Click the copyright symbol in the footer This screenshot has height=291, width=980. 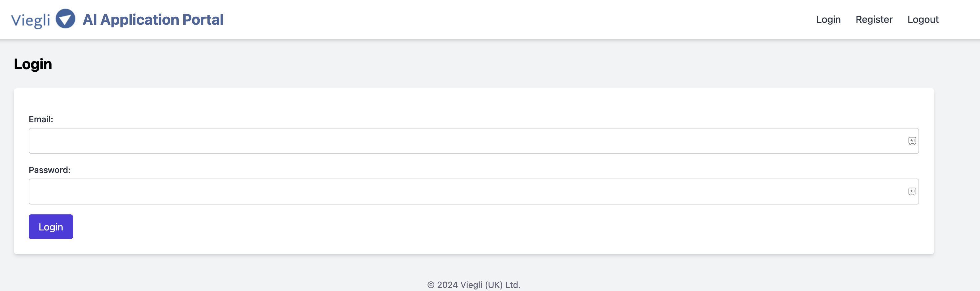tap(431, 285)
